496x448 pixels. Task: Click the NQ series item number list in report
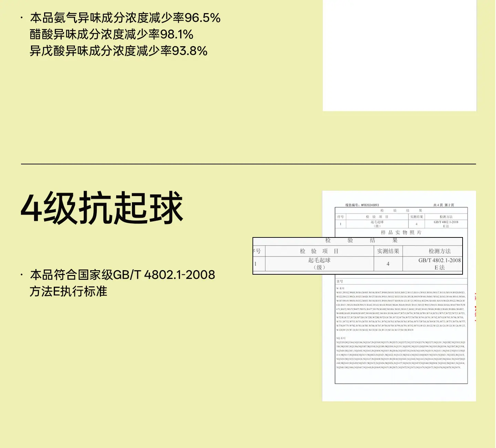click(401, 353)
